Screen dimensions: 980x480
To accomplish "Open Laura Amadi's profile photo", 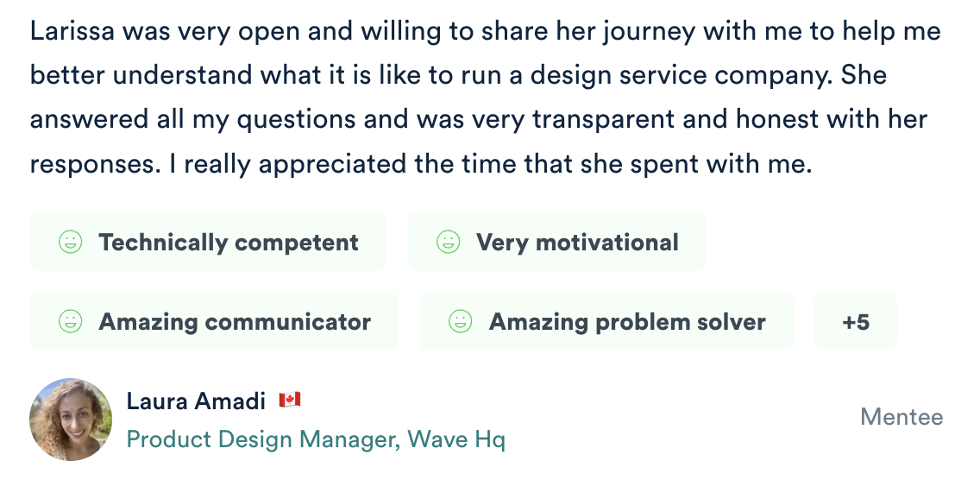I will pyautogui.click(x=71, y=420).
